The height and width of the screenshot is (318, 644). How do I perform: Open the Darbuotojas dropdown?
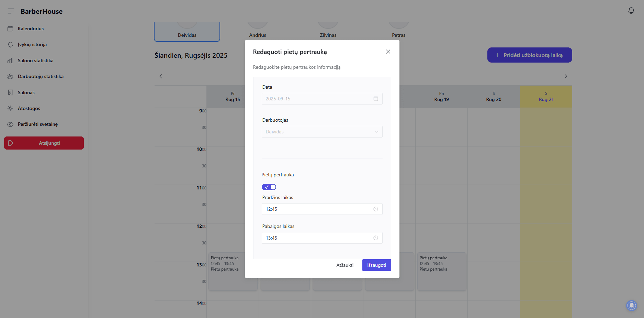coord(322,132)
